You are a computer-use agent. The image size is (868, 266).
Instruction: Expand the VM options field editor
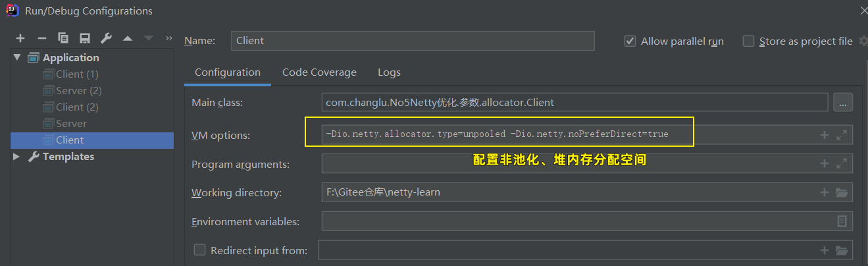[x=841, y=135]
